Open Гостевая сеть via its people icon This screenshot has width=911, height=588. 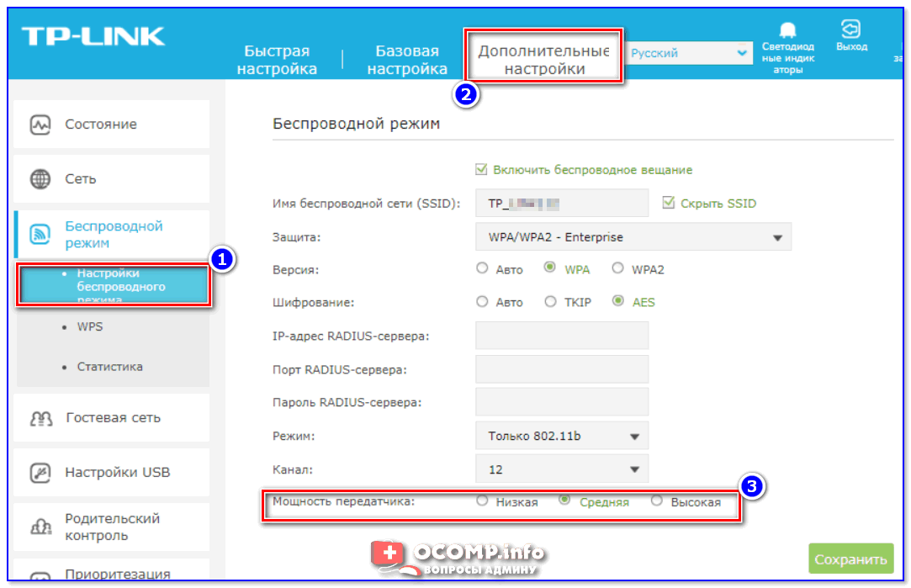click(41, 418)
